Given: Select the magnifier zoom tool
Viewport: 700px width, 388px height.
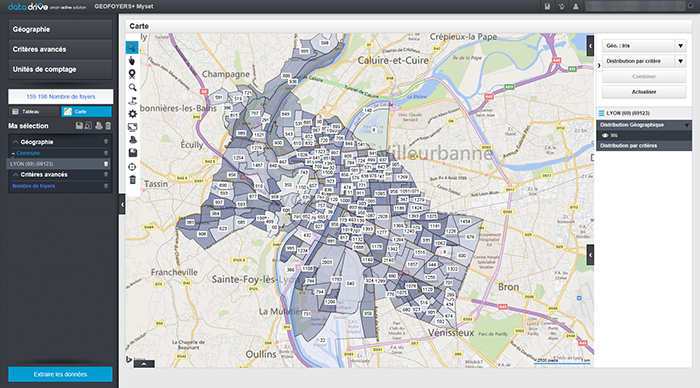Looking at the screenshot, I should 132,88.
